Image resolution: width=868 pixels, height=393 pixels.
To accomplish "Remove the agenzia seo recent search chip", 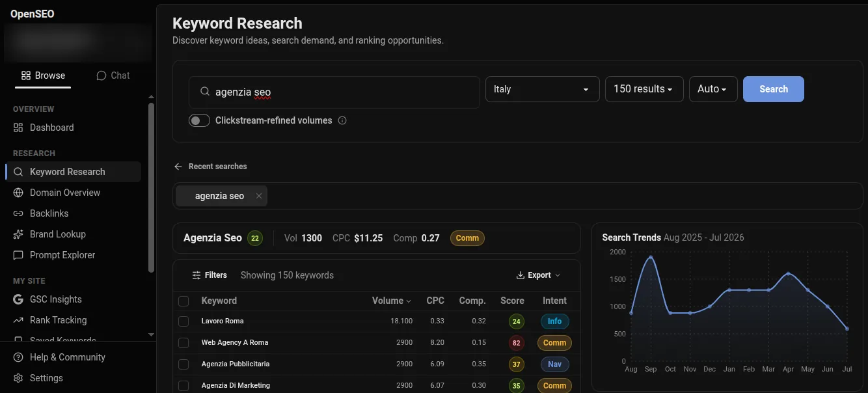I will [x=259, y=196].
